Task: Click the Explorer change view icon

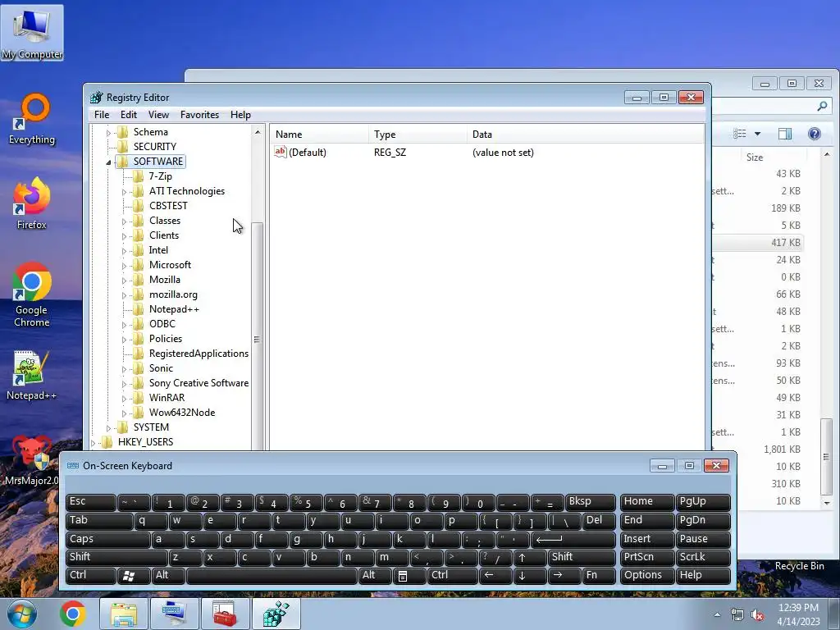Action: [740, 134]
